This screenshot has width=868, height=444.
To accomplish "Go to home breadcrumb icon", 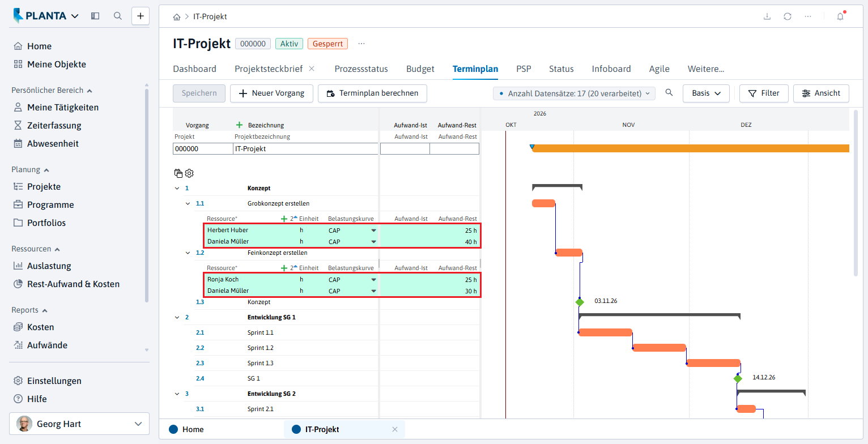I will pos(177,17).
